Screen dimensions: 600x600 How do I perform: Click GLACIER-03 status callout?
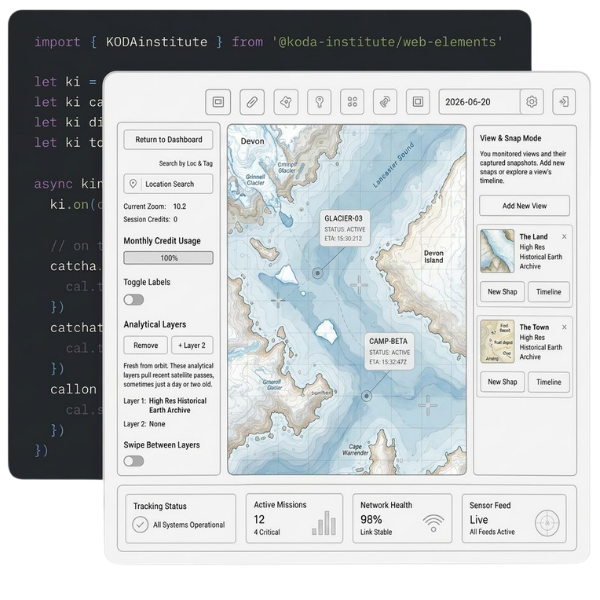tap(345, 228)
